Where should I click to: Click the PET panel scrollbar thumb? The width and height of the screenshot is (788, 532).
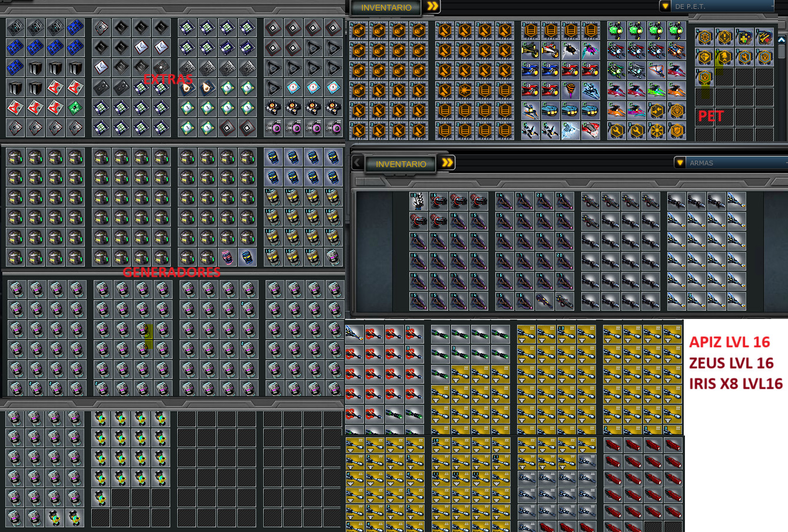782,52
